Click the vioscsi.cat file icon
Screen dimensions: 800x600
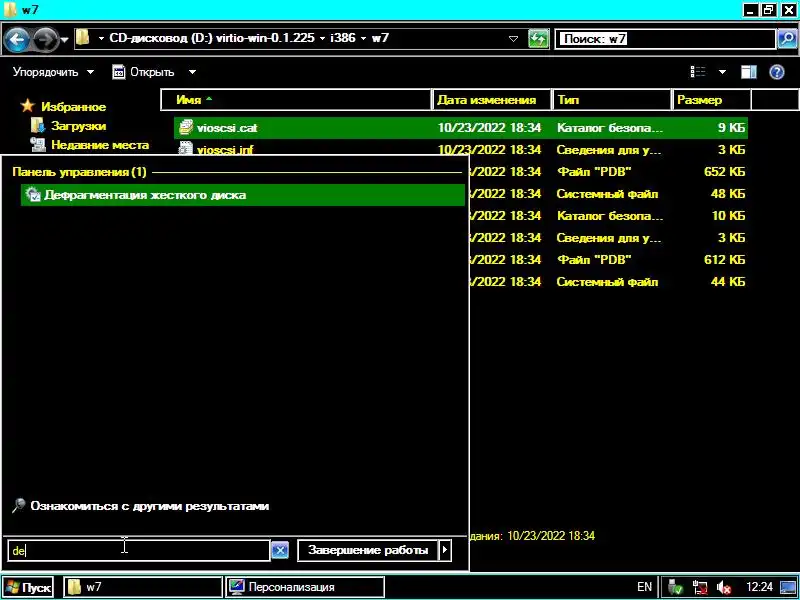pyautogui.click(x=186, y=128)
